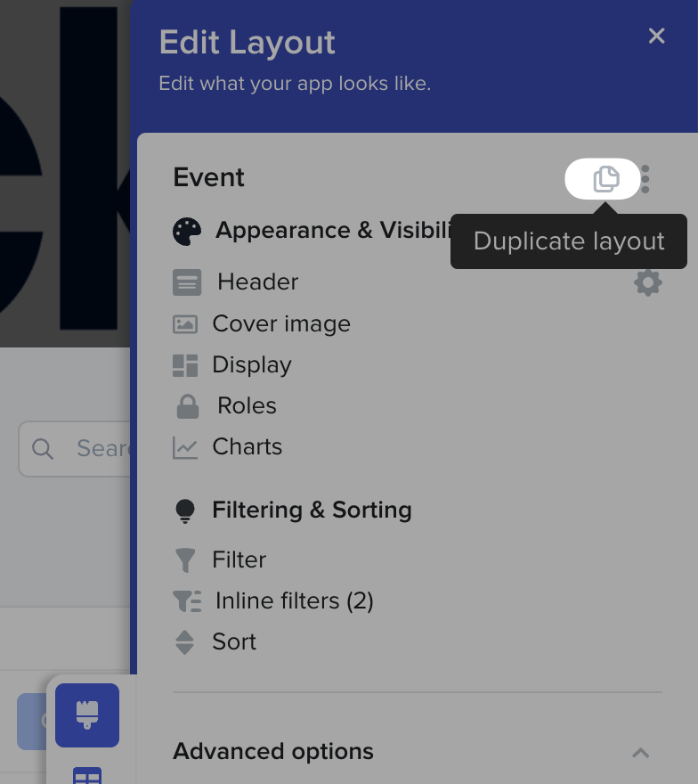Click the palette icon for Appearance & Visibility
The height and width of the screenshot is (784, 698).
point(187,232)
